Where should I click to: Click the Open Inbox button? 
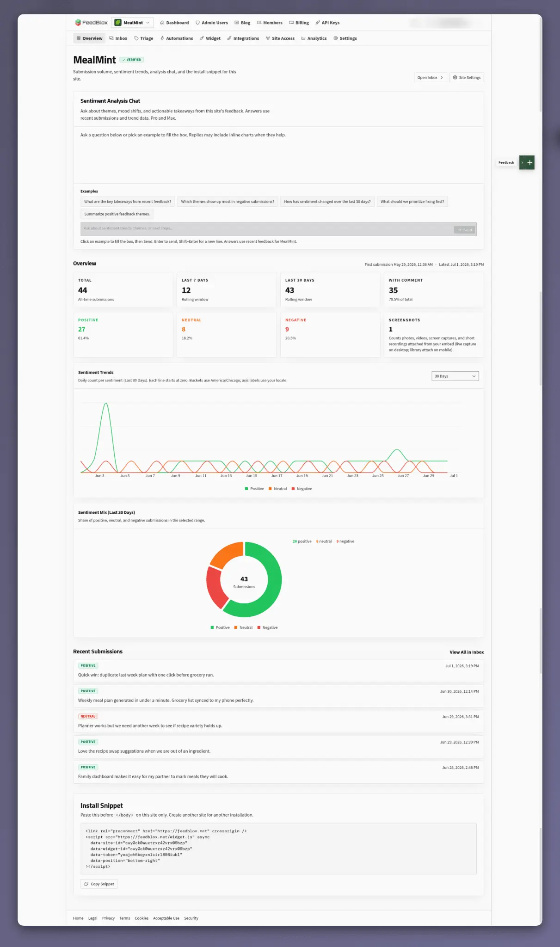(431, 78)
